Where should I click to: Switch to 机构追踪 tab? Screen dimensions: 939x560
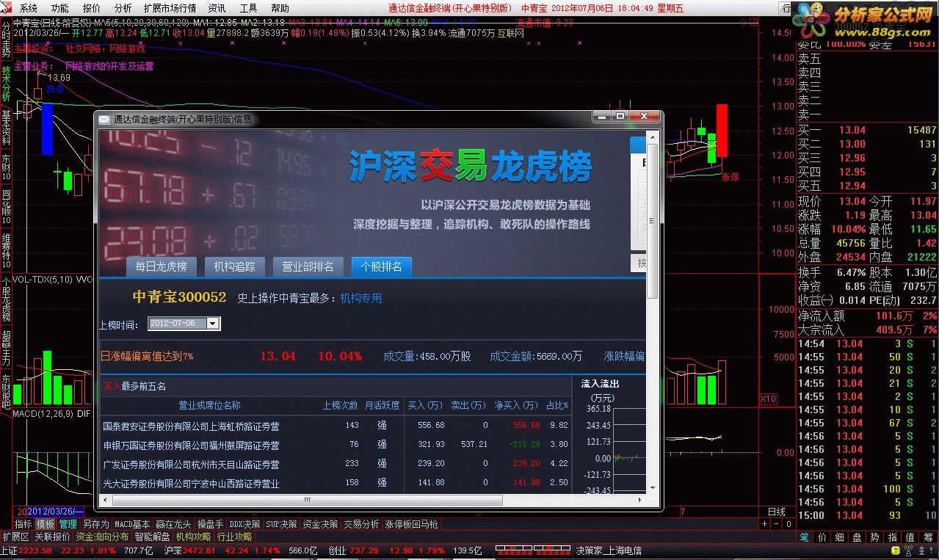(234, 266)
